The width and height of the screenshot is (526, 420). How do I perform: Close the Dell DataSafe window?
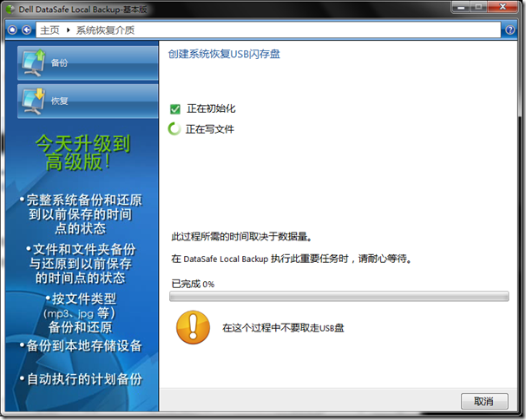pyautogui.click(x=503, y=7)
